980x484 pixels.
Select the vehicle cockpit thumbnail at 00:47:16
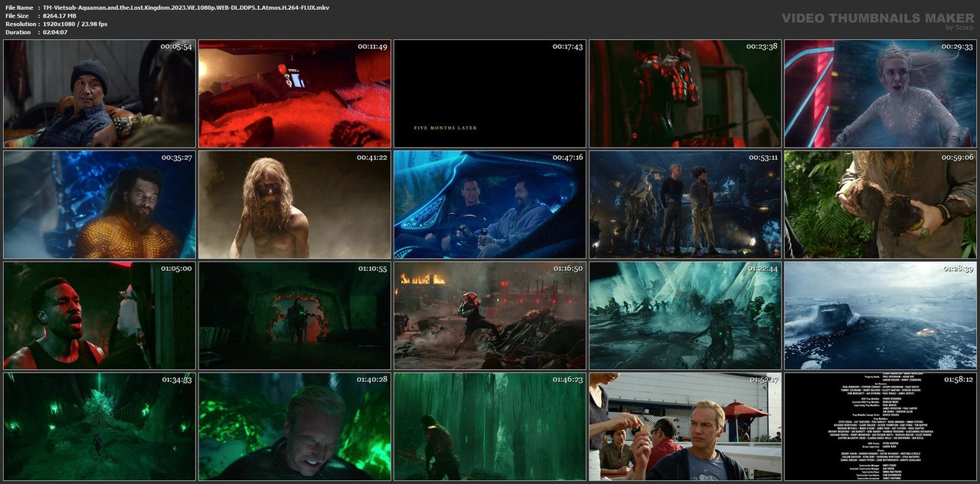click(490, 204)
